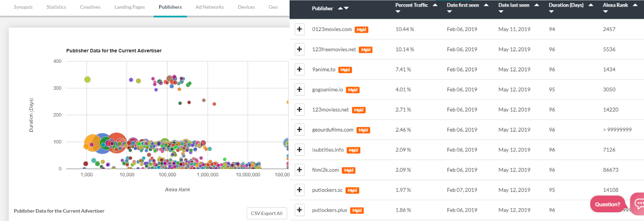Open publisher 9anime.to
The height and width of the screenshot is (221, 644).
pos(324,70)
